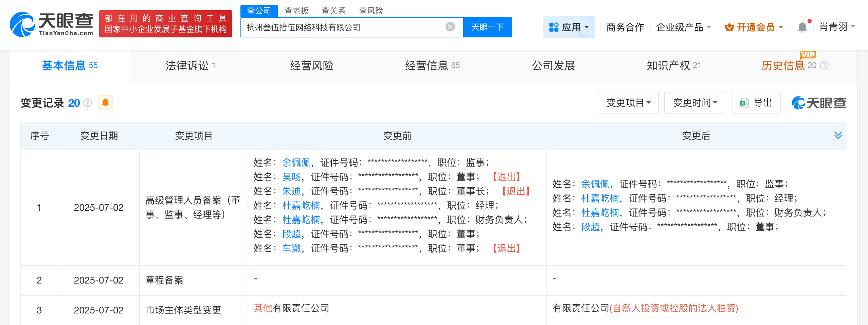
Task: Click the 天眼一下 search button
Action: pos(487,27)
